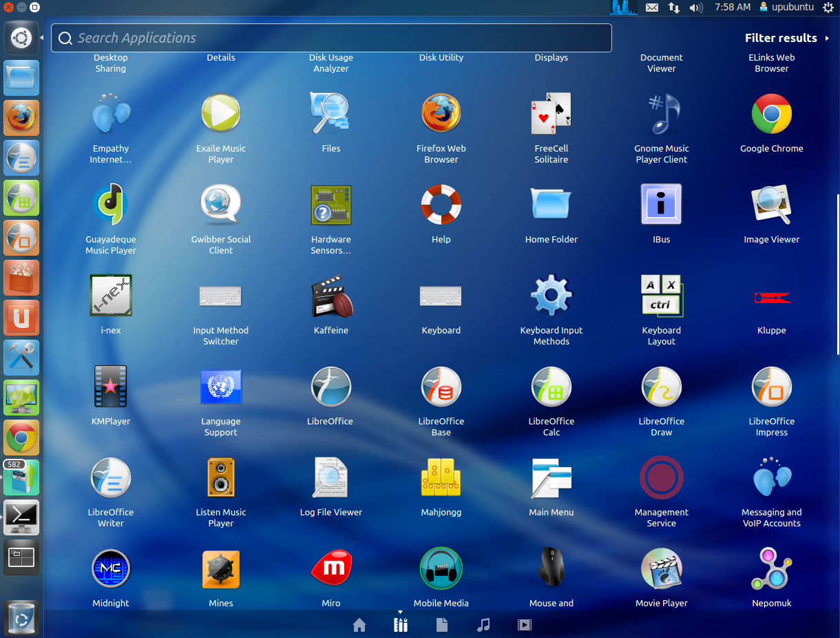Launch the Firefox Web Browser application
This screenshot has height=638, width=840.
pyautogui.click(x=441, y=114)
